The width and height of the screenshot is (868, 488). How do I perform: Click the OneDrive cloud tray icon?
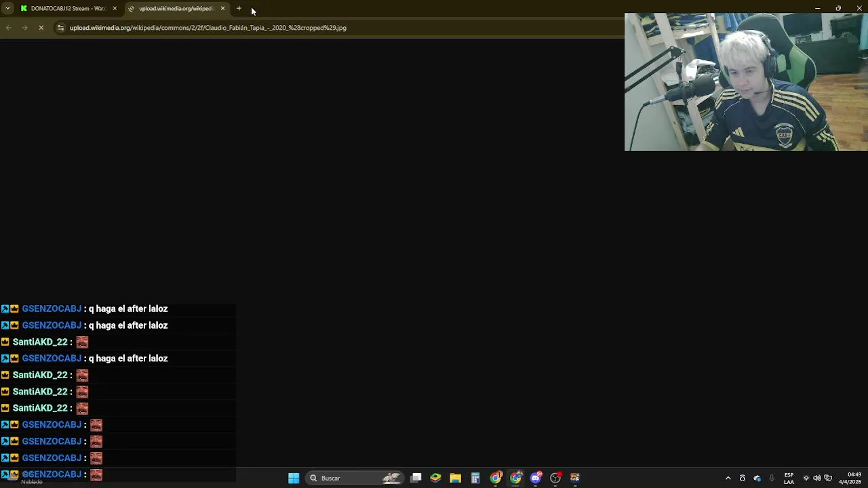click(x=757, y=478)
